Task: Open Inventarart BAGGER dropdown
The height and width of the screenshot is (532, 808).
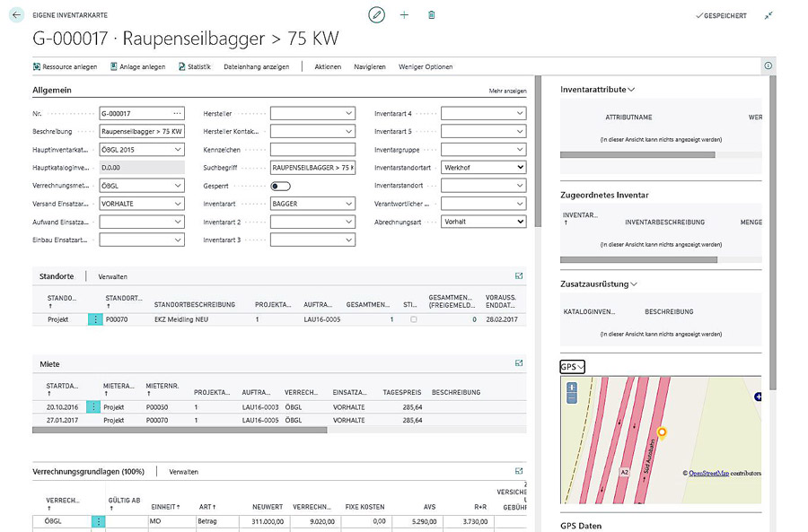Action: point(348,204)
